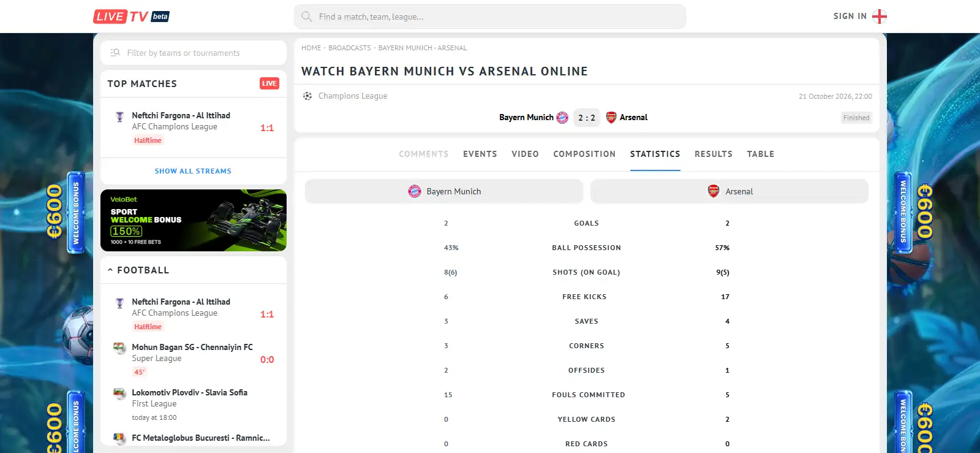Click the trophy icon in Top Matches row
The width and height of the screenshot is (980, 453).
pyautogui.click(x=119, y=116)
